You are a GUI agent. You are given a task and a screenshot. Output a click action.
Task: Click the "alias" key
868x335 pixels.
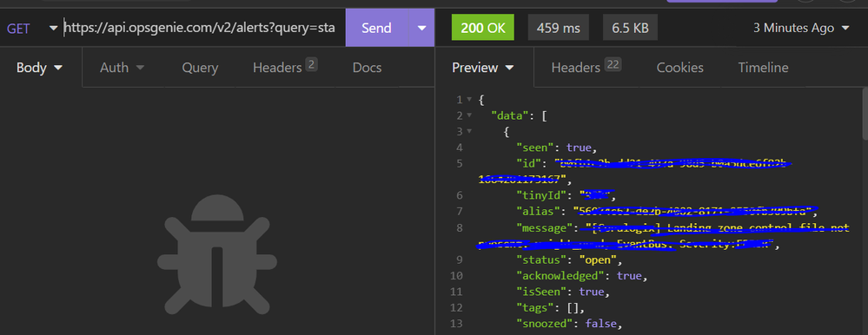537,211
